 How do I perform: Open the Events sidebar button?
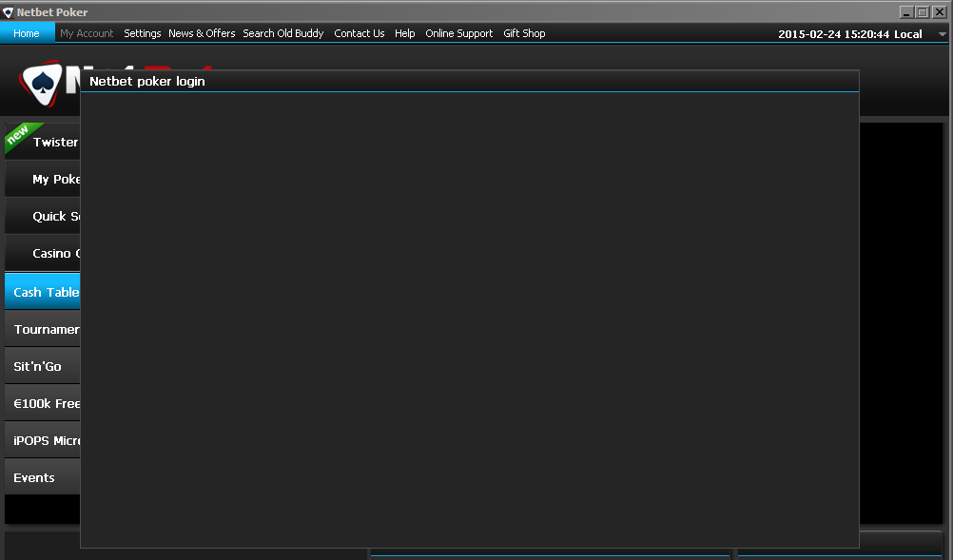[43, 477]
